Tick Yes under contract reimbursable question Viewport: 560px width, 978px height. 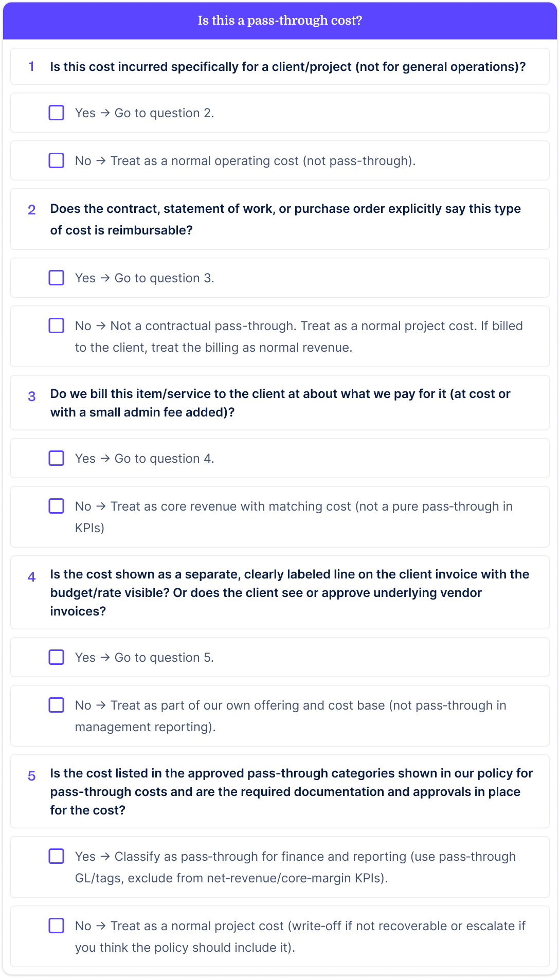56,278
